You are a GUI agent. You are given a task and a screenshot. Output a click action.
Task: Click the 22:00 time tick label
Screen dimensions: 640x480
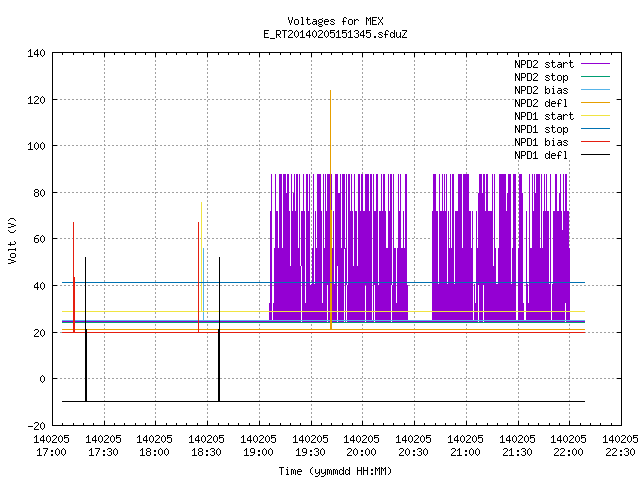pos(568,452)
